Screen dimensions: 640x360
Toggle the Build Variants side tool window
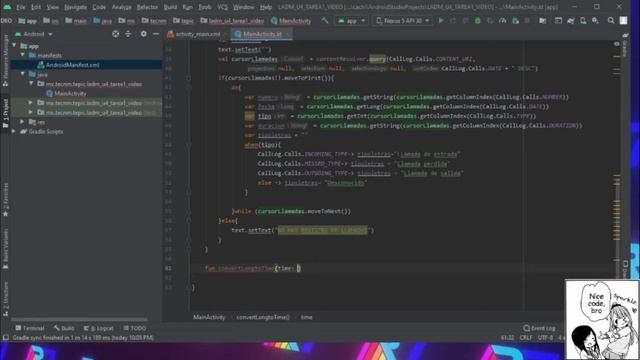coord(5,248)
